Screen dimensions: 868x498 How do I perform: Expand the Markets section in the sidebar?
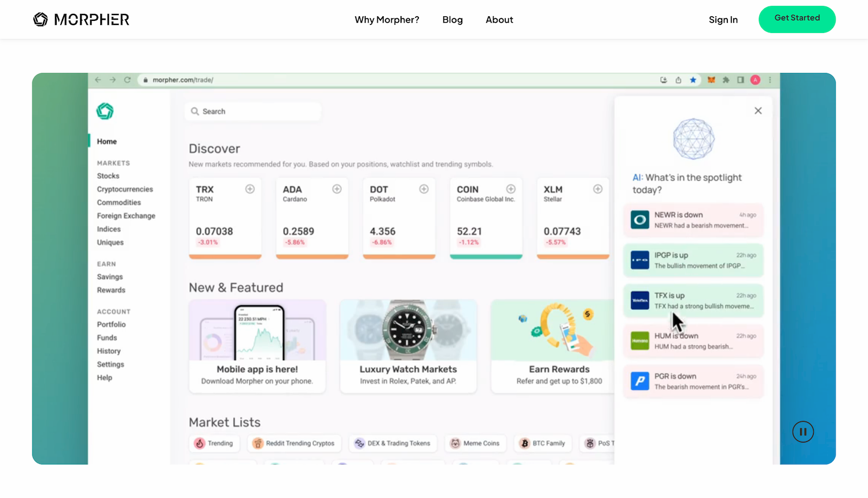pos(113,163)
